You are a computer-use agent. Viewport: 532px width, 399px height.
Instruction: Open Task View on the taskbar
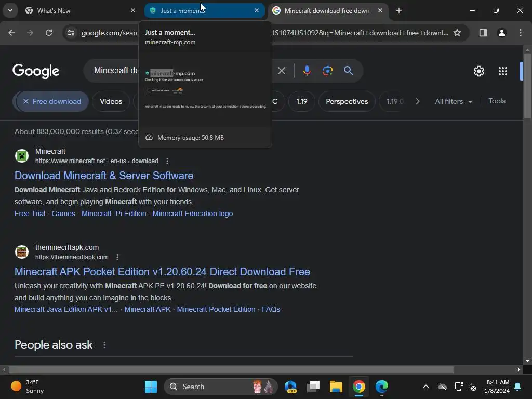coord(313,387)
